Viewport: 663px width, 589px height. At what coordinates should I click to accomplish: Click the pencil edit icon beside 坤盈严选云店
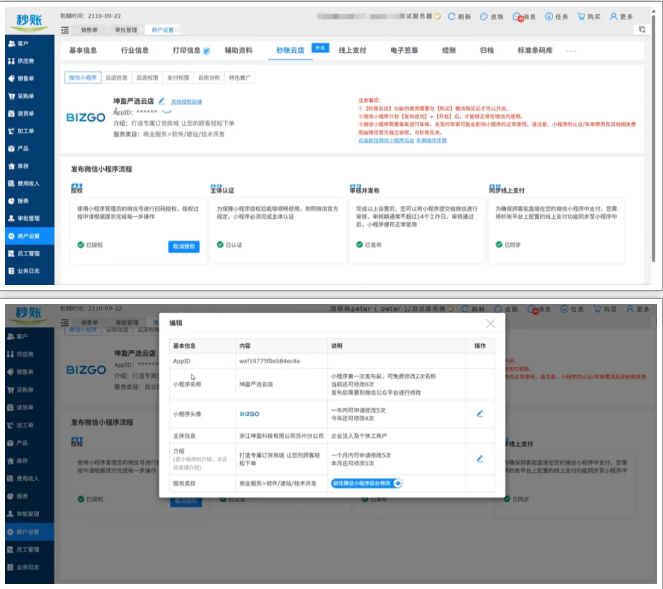point(161,101)
